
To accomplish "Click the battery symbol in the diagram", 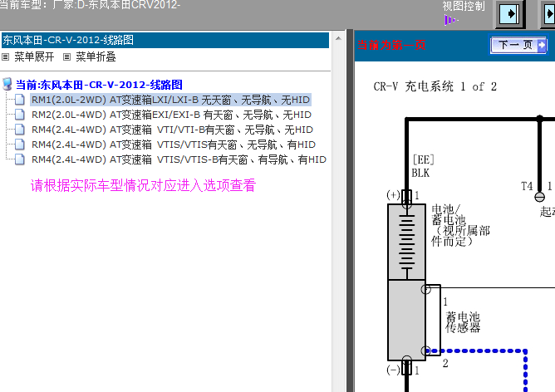I will pyautogui.click(x=406, y=242).
